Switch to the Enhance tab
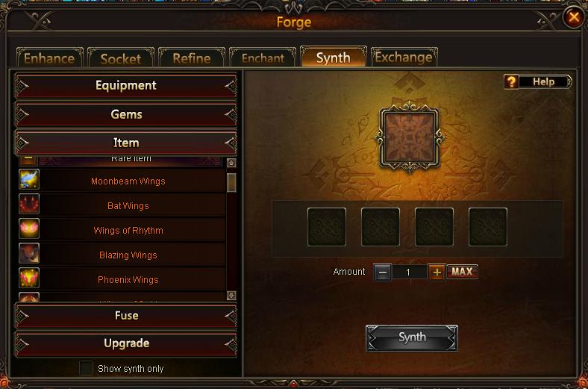 (x=49, y=57)
